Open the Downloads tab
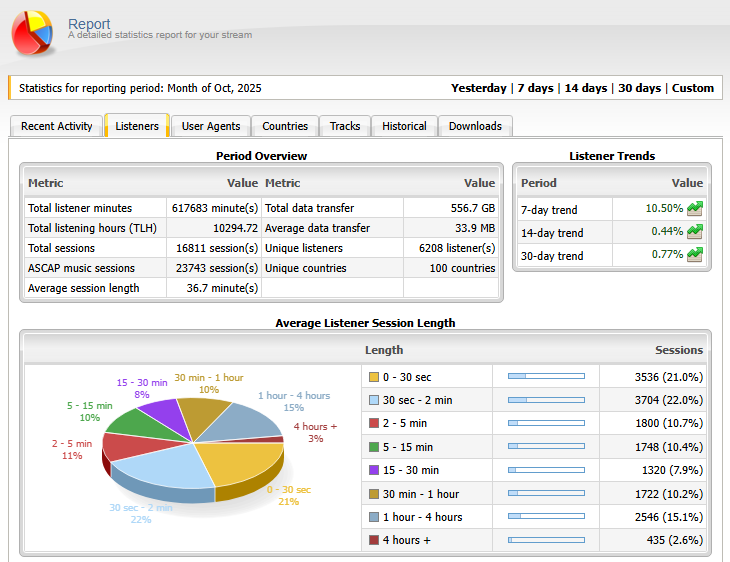The image size is (730, 562). pos(475,126)
